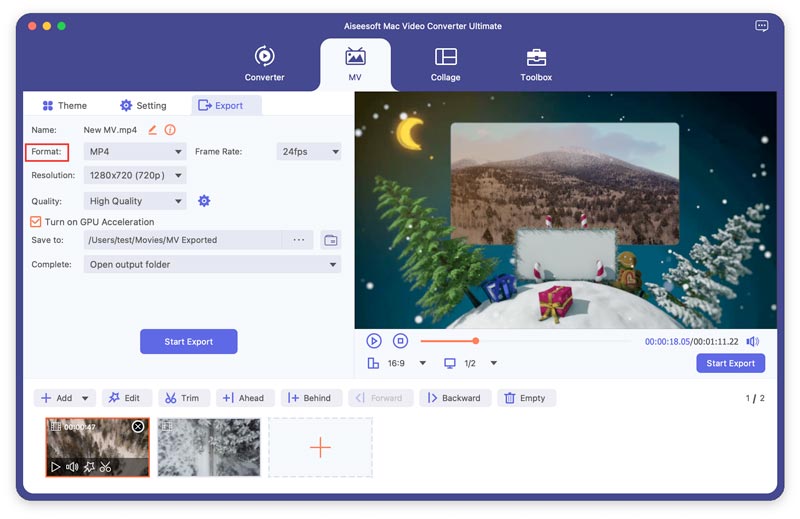The height and width of the screenshot is (519, 800).
Task: Switch to the MV tab
Action: pos(355,64)
